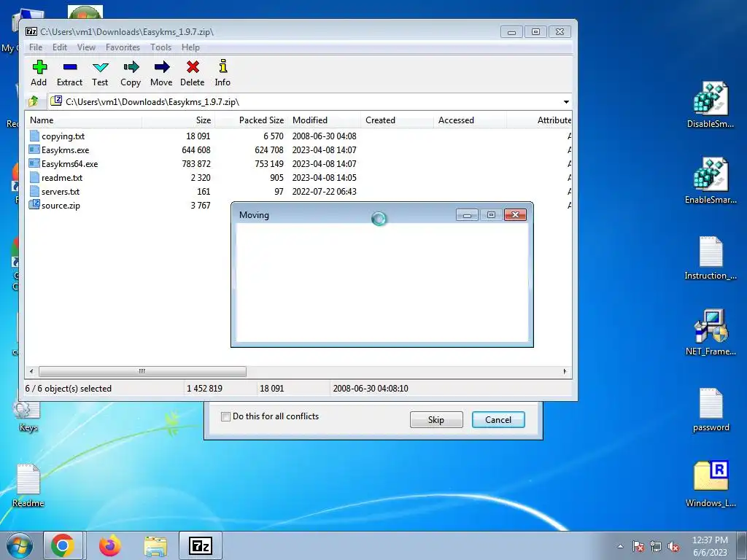The height and width of the screenshot is (560, 747).
Task: Click the taskbar clock 12:37 PM
Action: point(710,540)
